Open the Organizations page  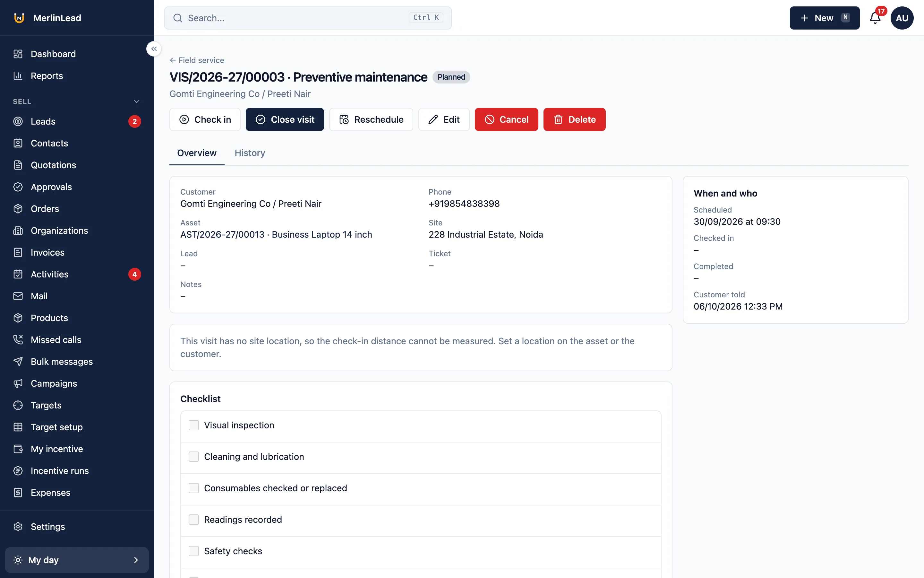[x=77, y=230]
